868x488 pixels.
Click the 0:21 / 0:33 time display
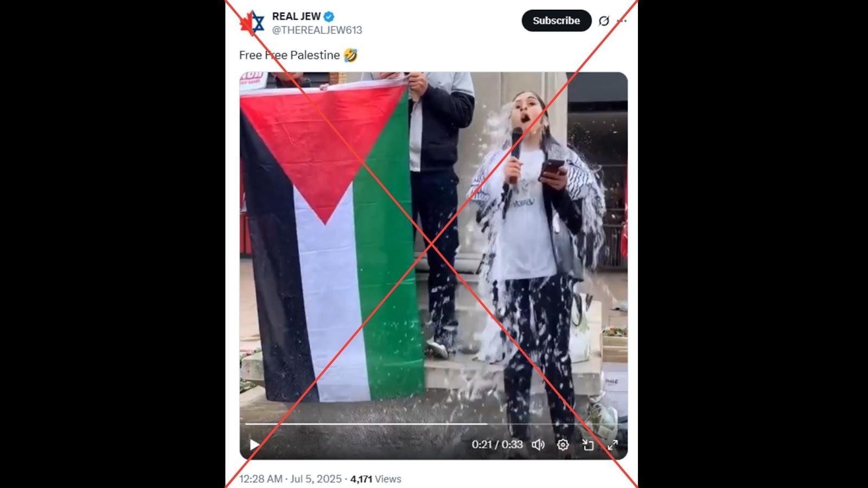497,445
